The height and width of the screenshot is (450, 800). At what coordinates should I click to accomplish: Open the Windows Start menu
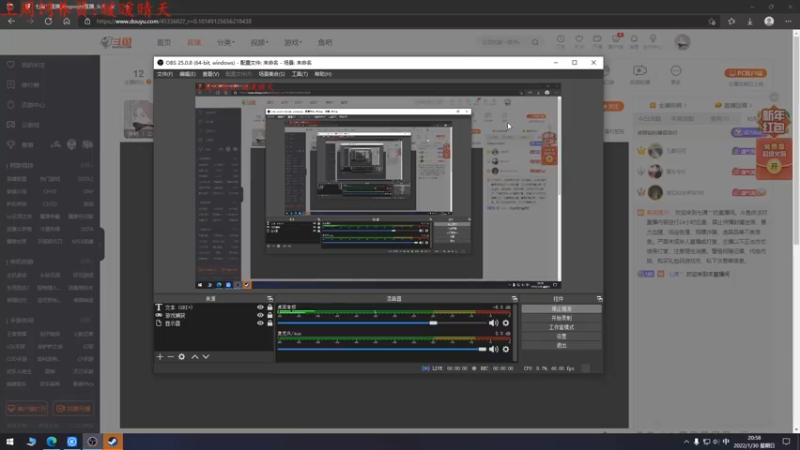[10, 442]
